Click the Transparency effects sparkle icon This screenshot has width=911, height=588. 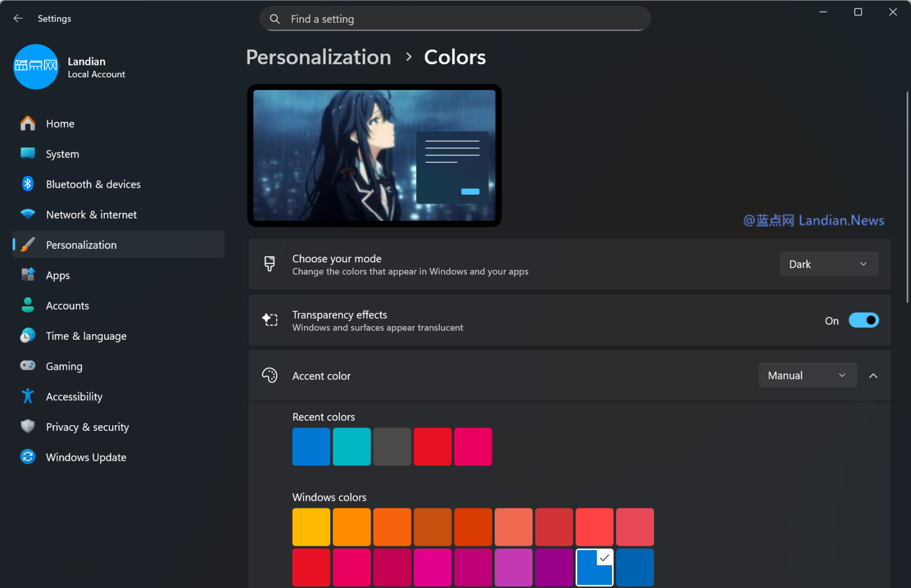click(270, 320)
